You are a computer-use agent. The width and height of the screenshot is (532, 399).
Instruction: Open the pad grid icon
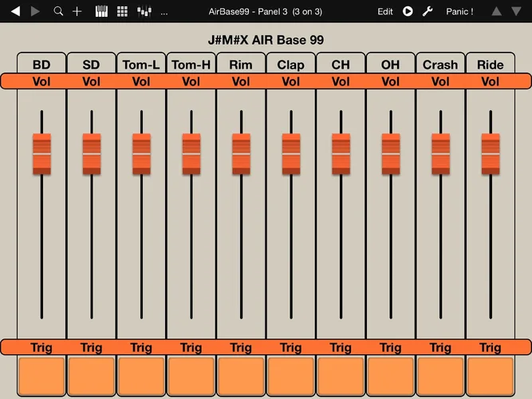coord(122,11)
